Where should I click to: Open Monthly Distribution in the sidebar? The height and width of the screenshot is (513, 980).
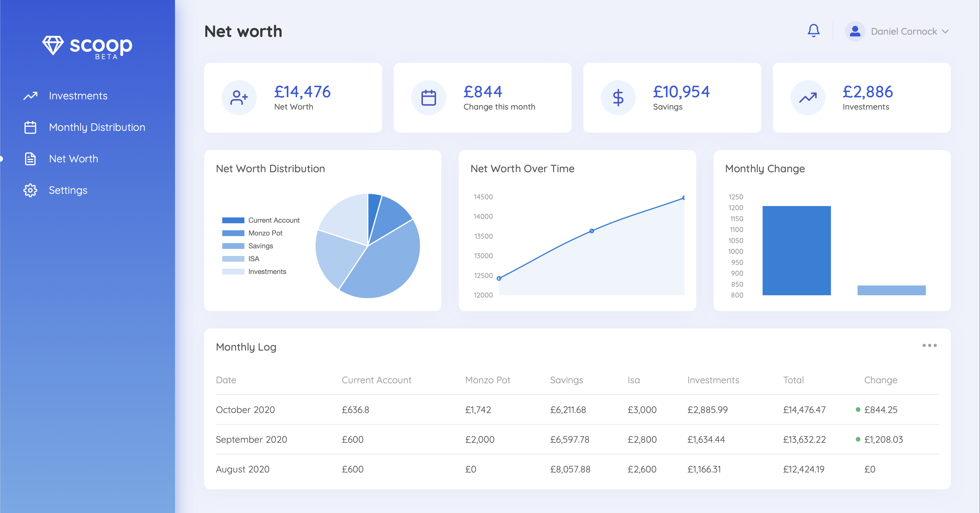97,127
